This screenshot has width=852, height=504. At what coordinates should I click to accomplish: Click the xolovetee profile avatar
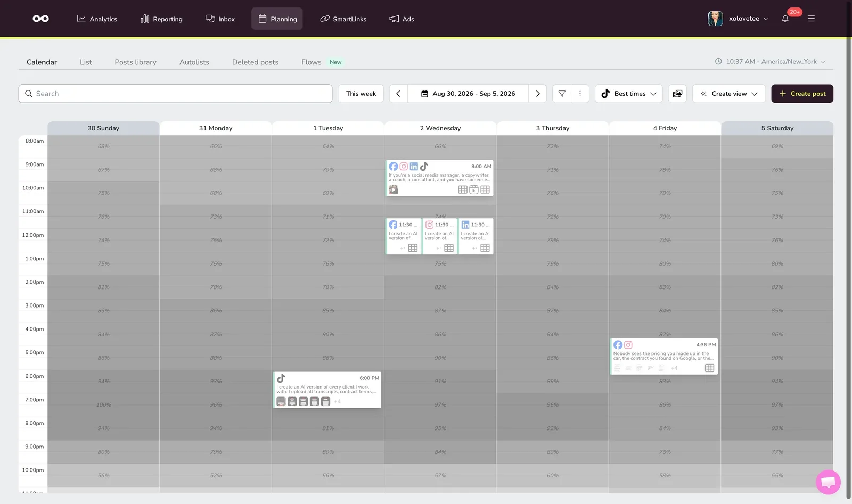[715, 19]
